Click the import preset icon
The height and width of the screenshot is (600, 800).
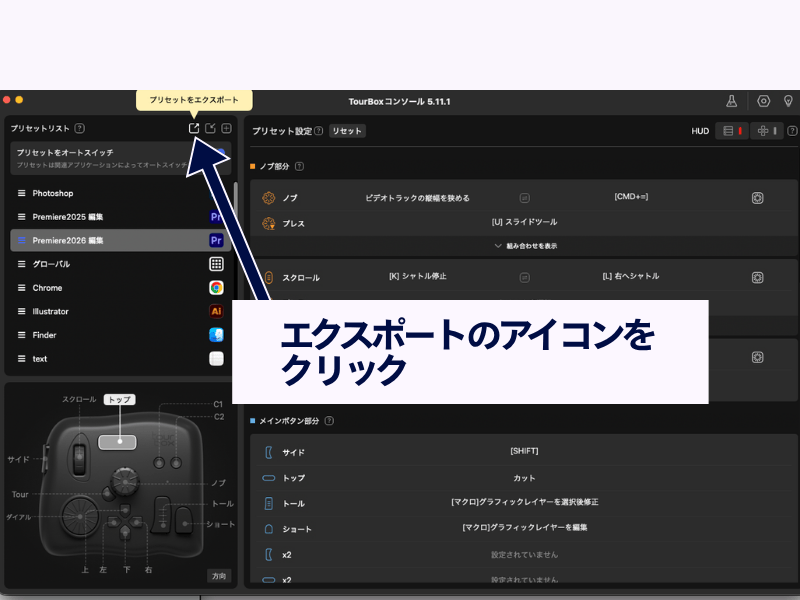[x=210, y=128]
